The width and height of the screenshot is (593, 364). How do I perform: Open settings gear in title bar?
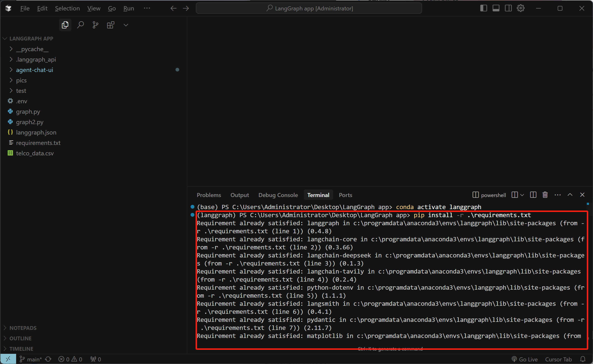click(x=521, y=8)
